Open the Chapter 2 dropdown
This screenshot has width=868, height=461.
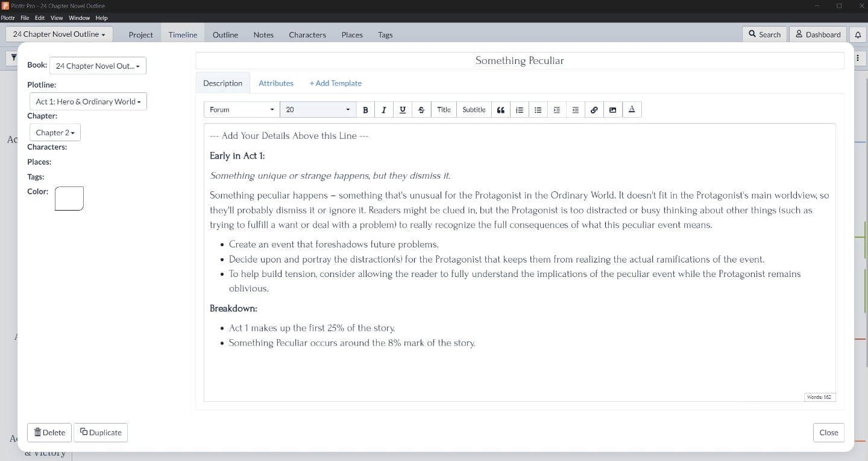click(54, 132)
